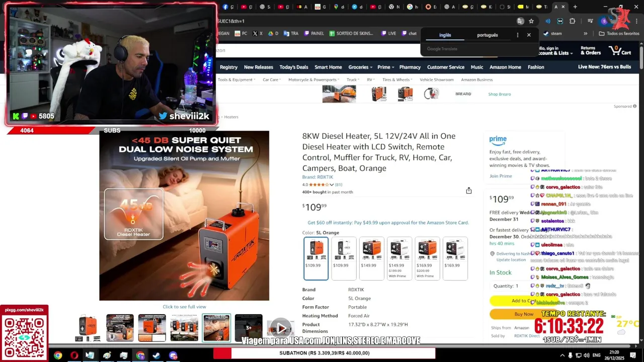
Task: Close the Google Translate popup
Action: [x=529, y=35]
